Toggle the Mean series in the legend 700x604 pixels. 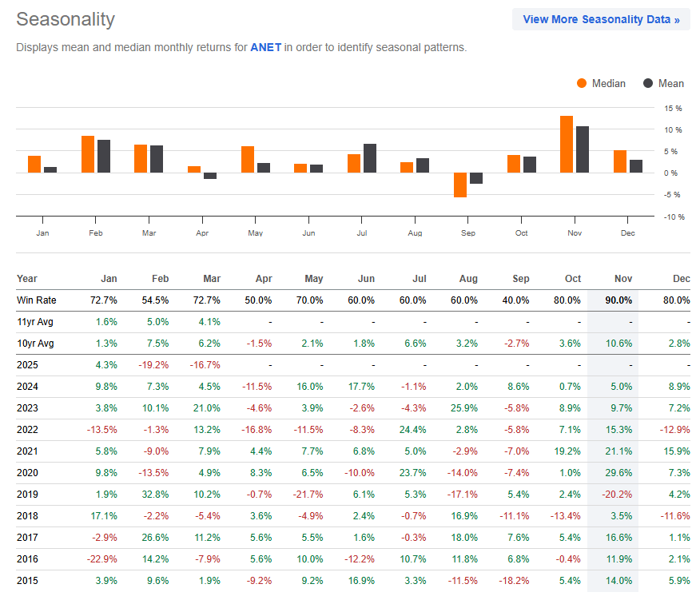click(x=662, y=83)
